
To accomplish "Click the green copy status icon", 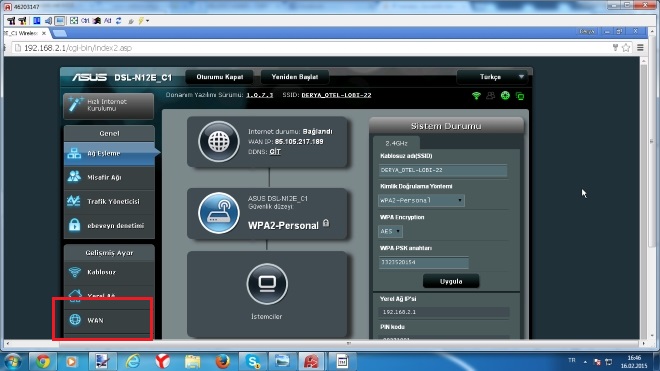I will pos(520,96).
